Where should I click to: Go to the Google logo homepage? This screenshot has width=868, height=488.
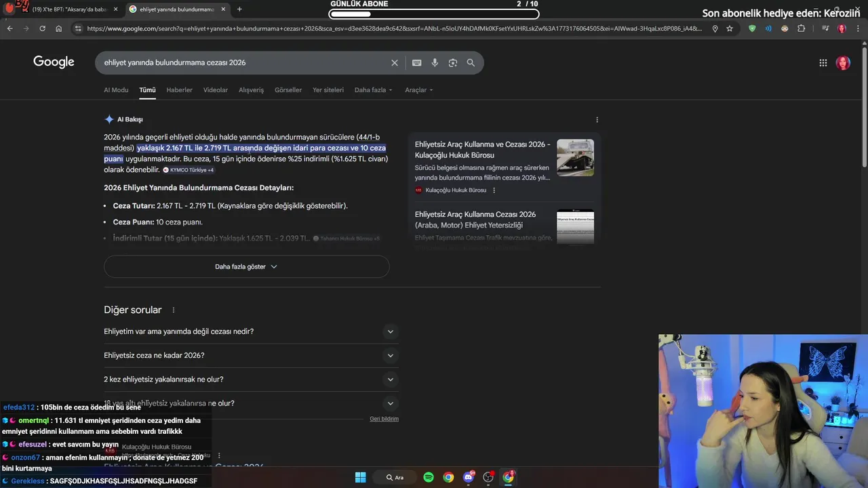tap(54, 62)
